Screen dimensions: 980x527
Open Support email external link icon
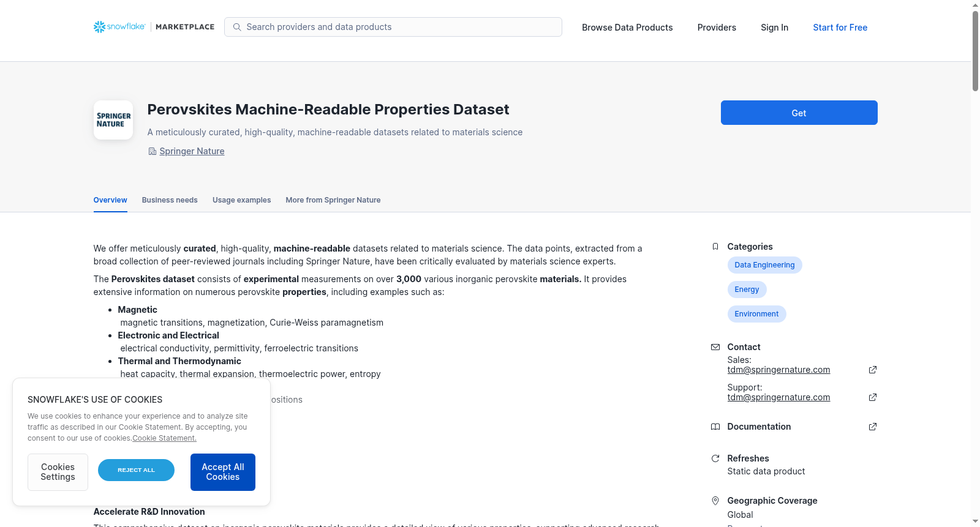tap(873, 397)
